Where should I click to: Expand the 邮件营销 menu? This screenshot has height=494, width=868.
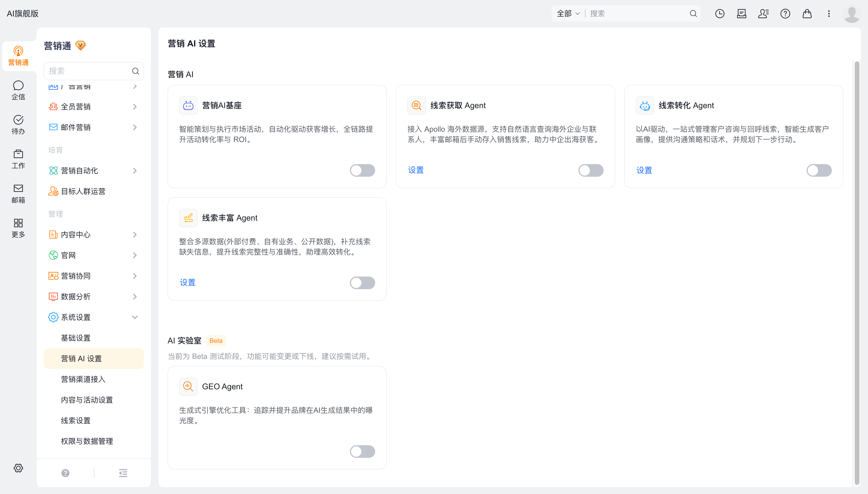94,127
